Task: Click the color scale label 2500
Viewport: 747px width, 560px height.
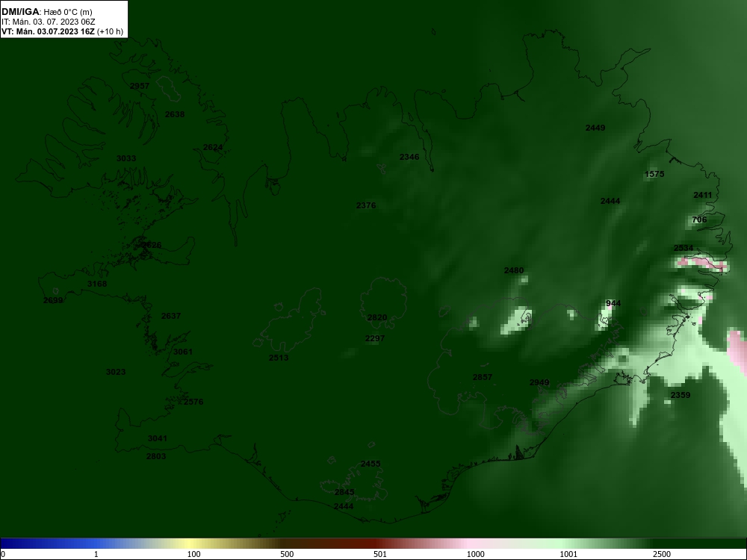Action: pyautogui.click(x=662, y=554)
